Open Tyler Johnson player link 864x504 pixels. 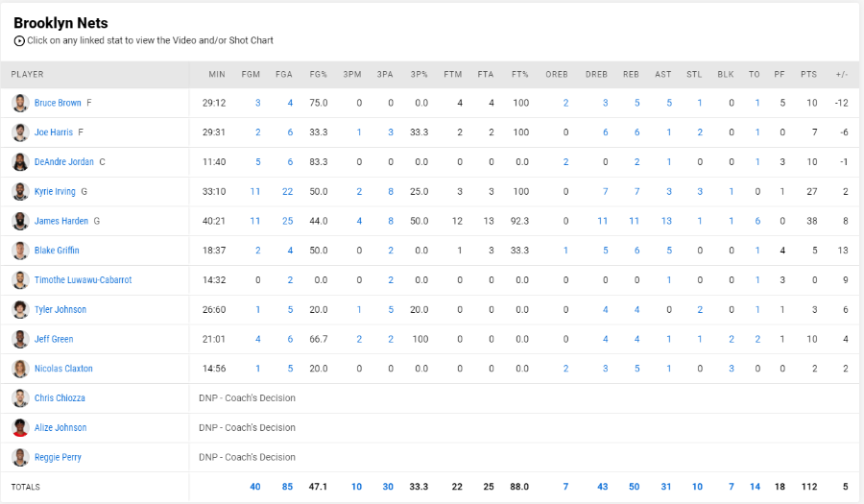60,309
